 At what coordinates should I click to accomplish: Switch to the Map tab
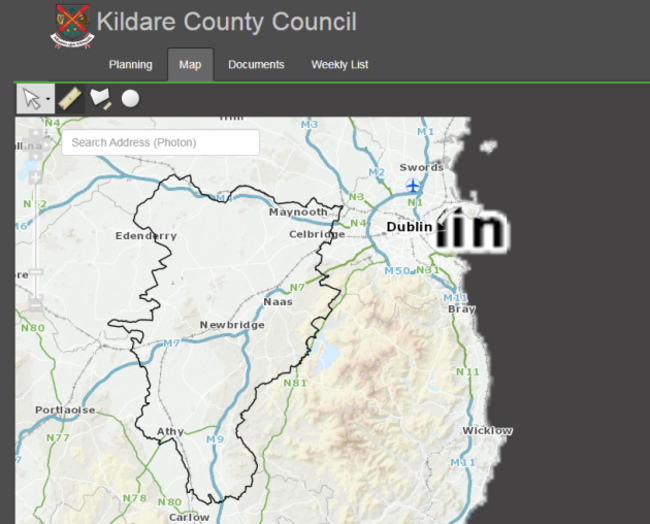coord(190,65)
